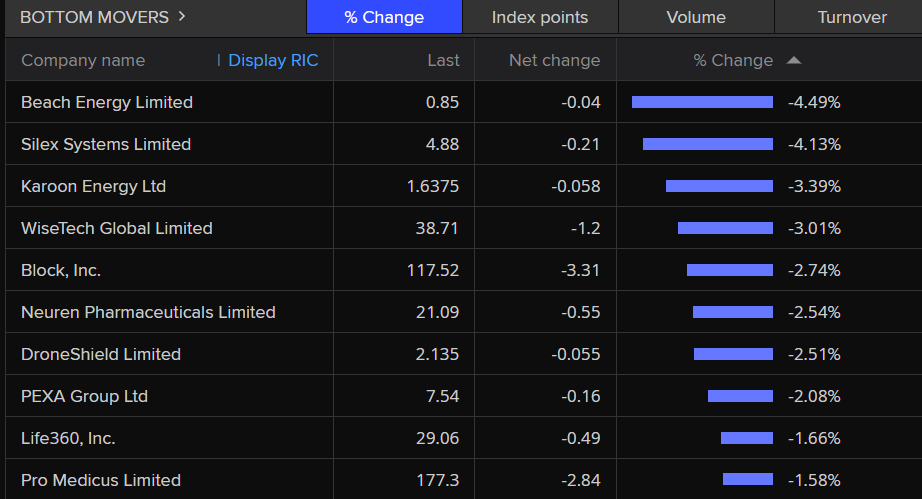Click Karoon Energy last price 1.6375
The width and height of the screenshot is (922, 499).
click(433, 186)
